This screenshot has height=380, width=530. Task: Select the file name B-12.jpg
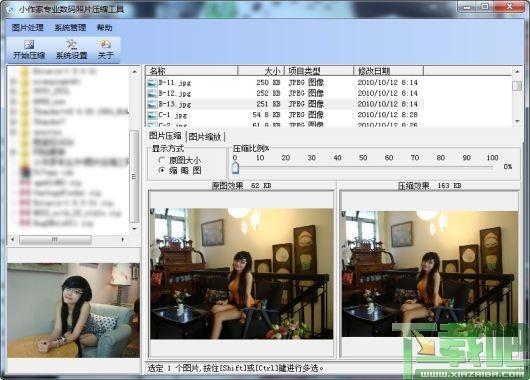click(175, 94)
